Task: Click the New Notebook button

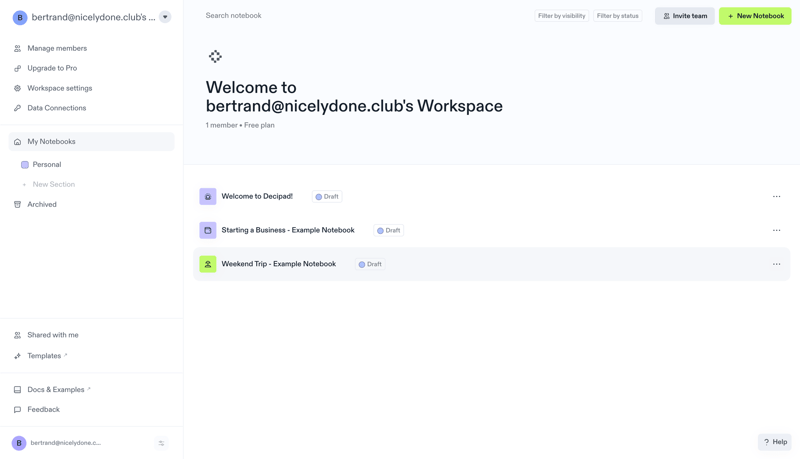Action: pyautogui.click(x=755, y=16)
